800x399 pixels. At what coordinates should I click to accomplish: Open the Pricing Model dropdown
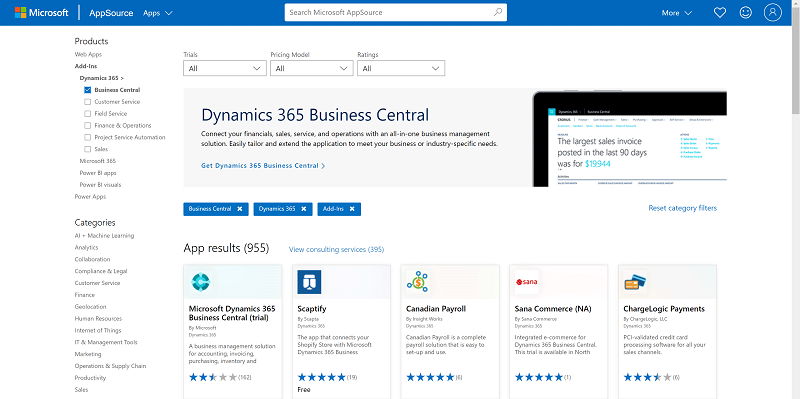[x=312, y=68]
